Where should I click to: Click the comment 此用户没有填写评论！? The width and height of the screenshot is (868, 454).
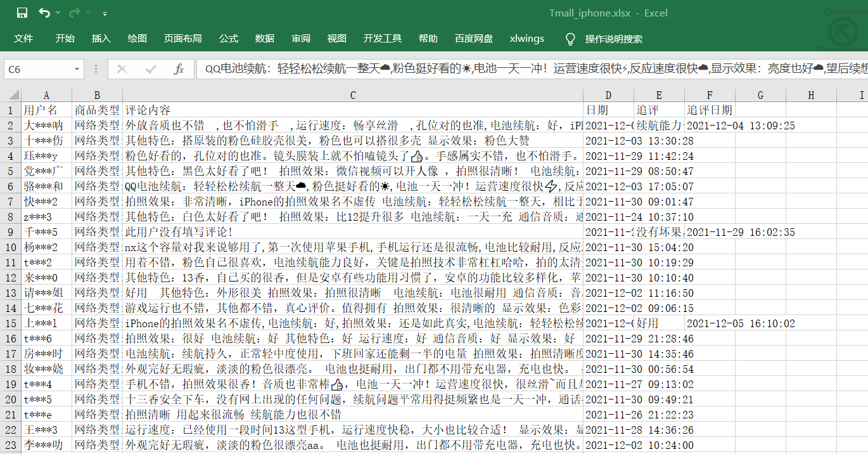tap(353, 232)
